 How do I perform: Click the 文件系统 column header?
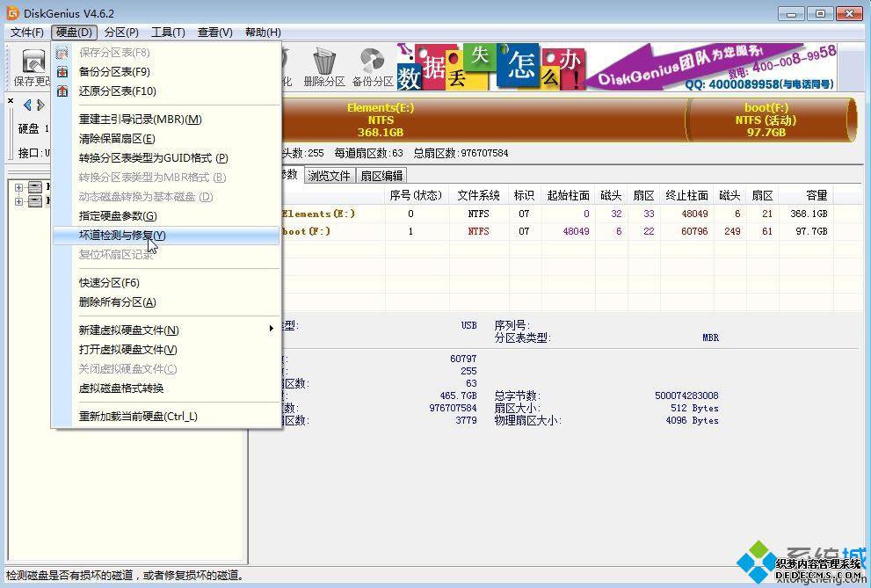[x=478, y=195]
